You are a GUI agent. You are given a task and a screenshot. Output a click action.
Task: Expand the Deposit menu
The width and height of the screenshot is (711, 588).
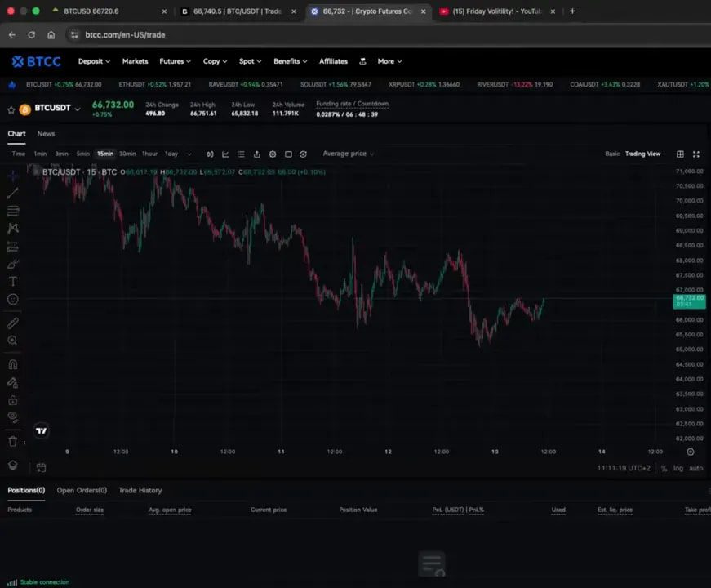pos(94,61)
